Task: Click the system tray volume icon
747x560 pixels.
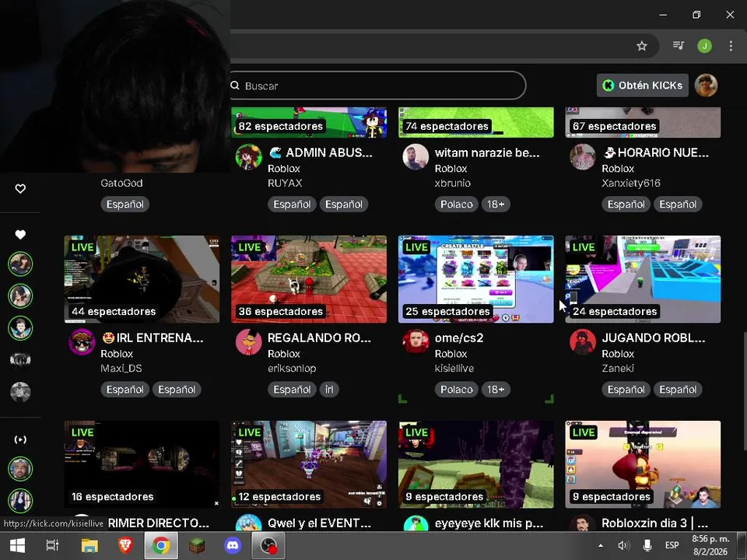Action: point(623,546)
